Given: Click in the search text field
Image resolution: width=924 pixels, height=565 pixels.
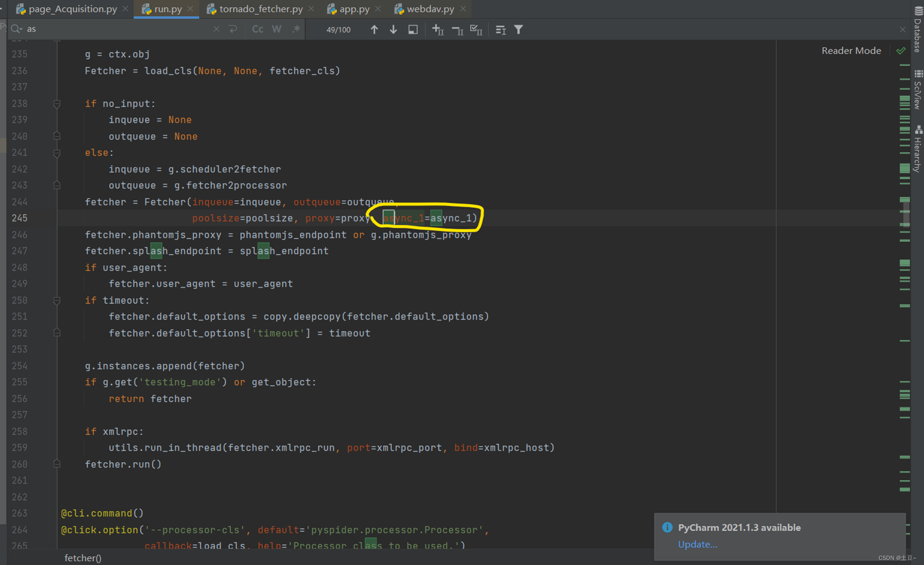Looking at the screenshot, I should 115,29.
